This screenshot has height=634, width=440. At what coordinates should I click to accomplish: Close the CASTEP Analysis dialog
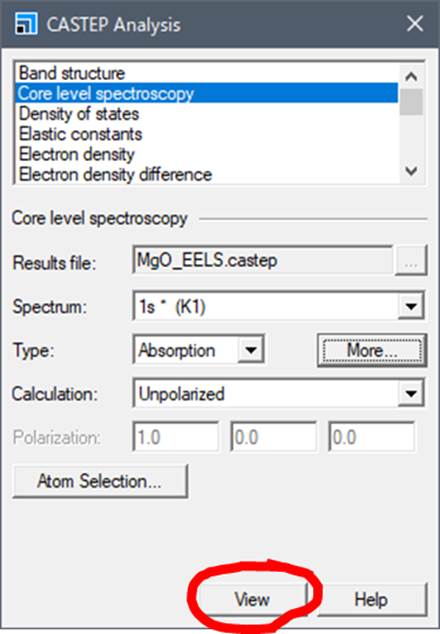coord(415,23)
